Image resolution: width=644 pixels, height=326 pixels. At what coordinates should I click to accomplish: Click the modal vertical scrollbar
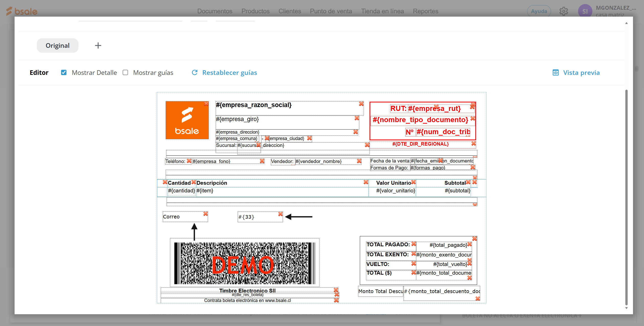pos(626,197)
